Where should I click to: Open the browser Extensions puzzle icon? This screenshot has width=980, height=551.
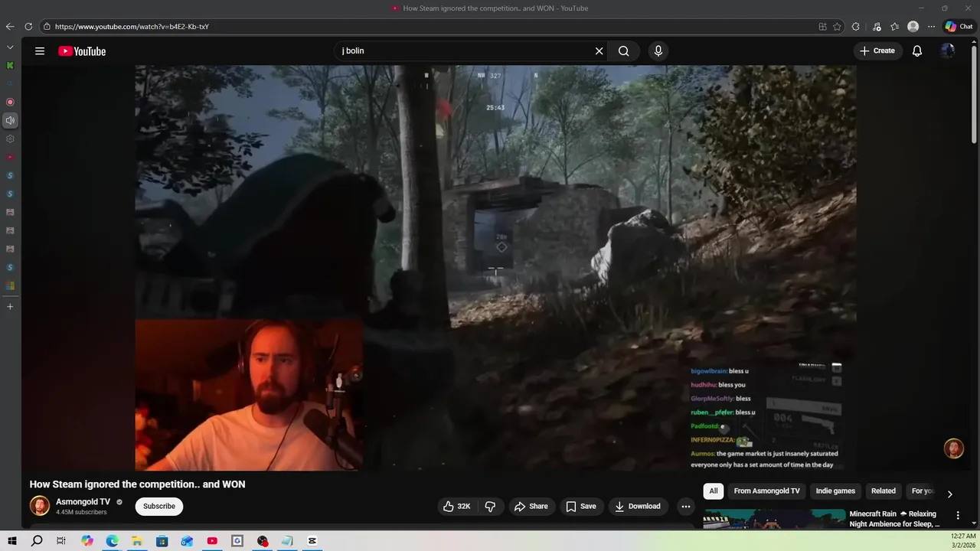point(856,26)
